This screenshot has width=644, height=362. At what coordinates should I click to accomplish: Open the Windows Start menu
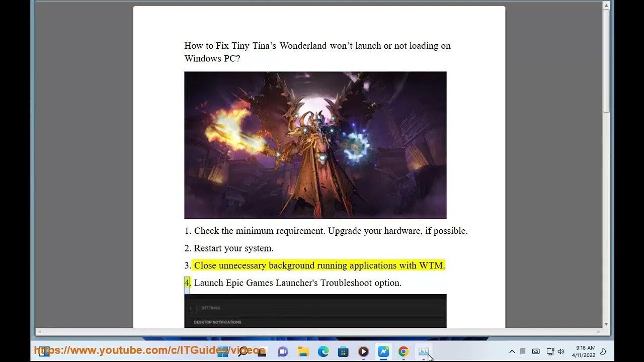point(223,351)
